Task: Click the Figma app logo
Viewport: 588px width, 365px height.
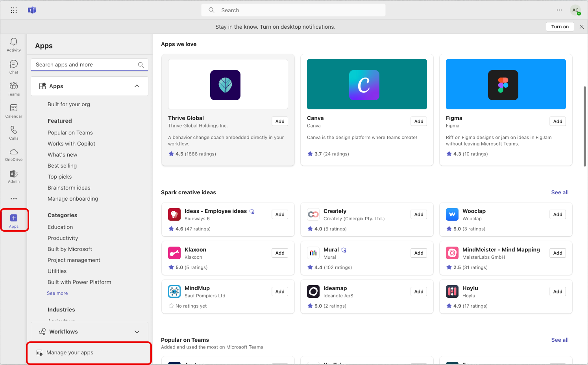Action: point(503,85)
